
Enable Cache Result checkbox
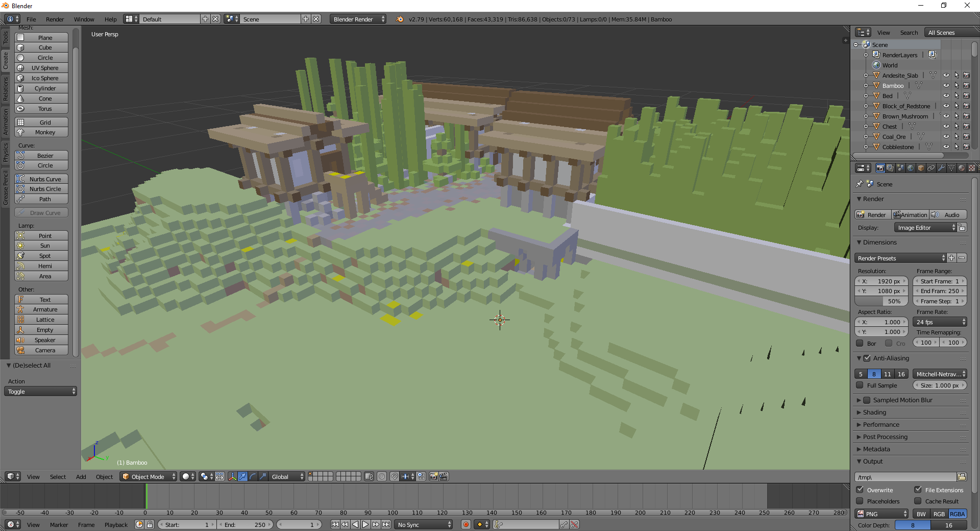[x=918, y=501]
